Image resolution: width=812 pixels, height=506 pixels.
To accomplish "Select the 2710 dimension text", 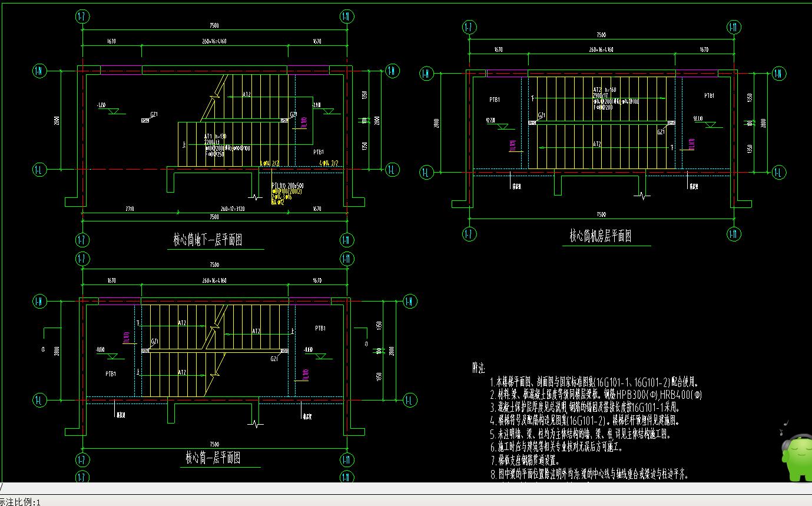I will 130,209.
